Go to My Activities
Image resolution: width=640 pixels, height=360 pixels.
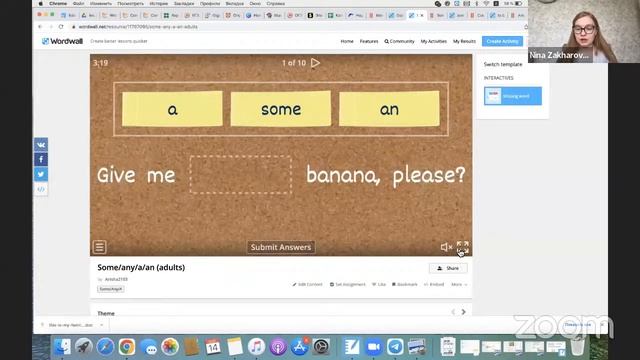pos(433,41)
